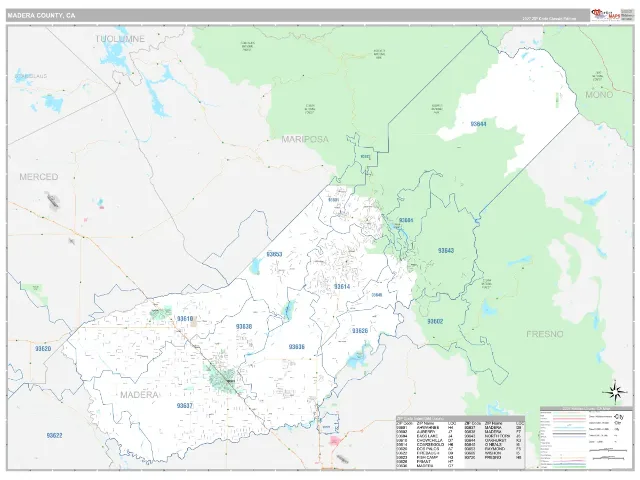This screenshot has height=480, width=640.
Task: Select the large FRESNO county label on map
Action: pos(544,334)
